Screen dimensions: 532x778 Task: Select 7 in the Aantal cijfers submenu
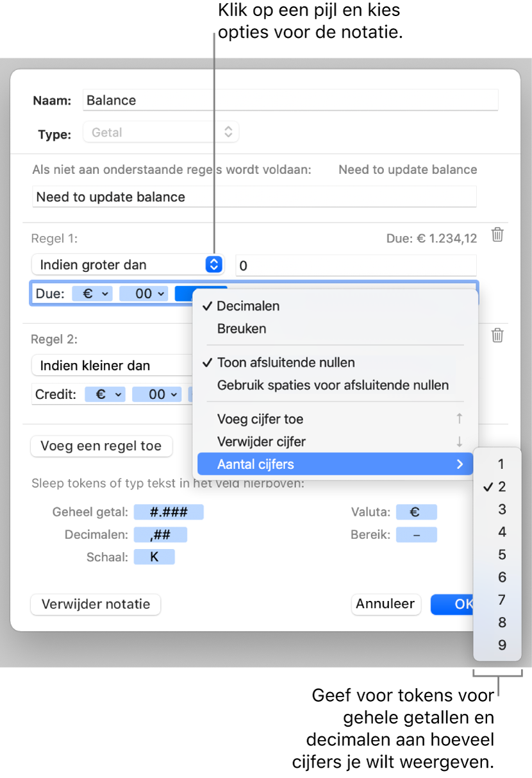point(497,600)
